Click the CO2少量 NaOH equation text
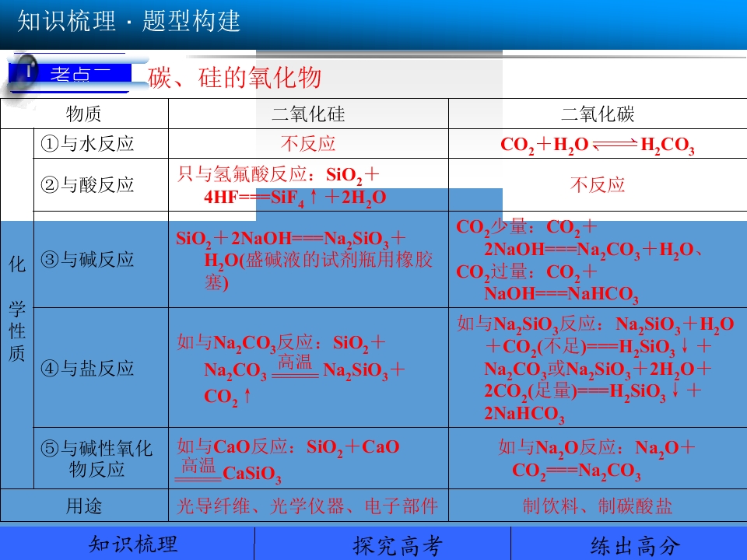The width and height of the screenshot is (747, 560). click(x=579, y=238)
